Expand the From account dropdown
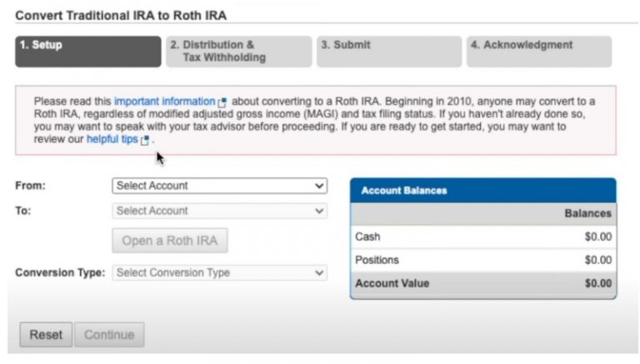The width and height of the screenshot is (640, 364). [219, 186]
